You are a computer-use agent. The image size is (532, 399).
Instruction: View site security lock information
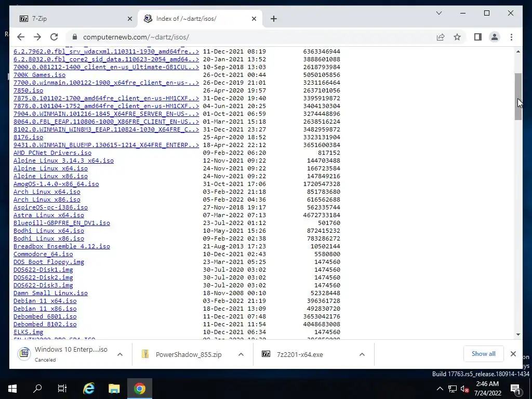pyautogui.click(x=75, y=37)
